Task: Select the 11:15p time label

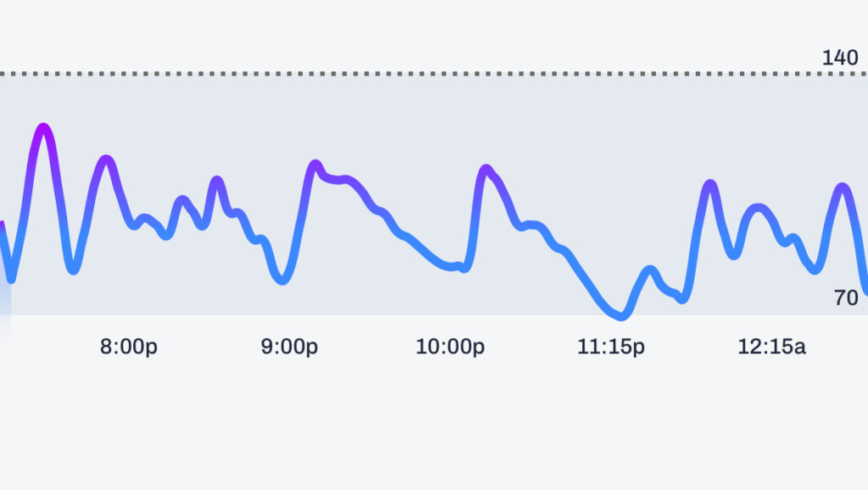Action: click(611, 346)
